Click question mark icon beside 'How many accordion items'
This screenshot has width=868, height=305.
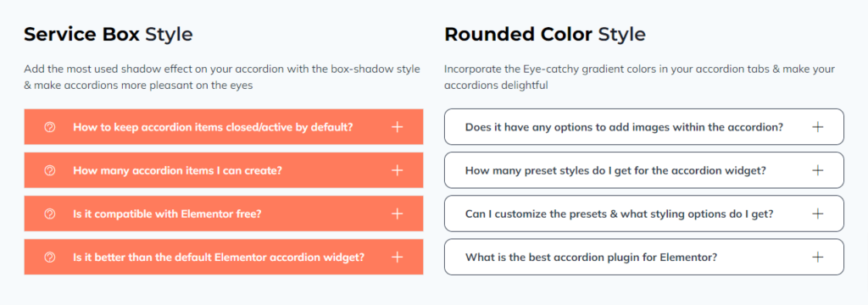click(50, 170)
